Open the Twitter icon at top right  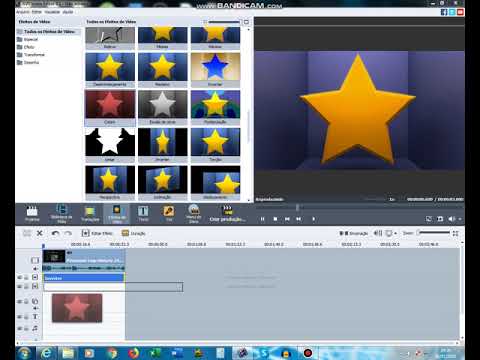452,12
